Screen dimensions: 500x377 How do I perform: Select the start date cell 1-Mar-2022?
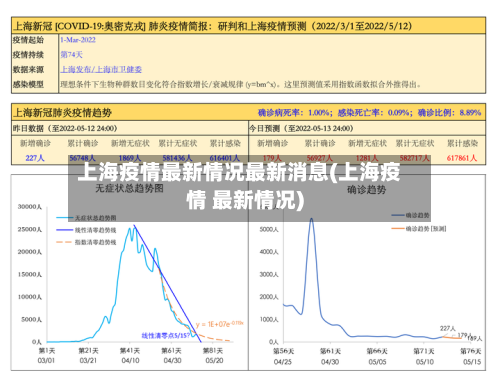78,40
